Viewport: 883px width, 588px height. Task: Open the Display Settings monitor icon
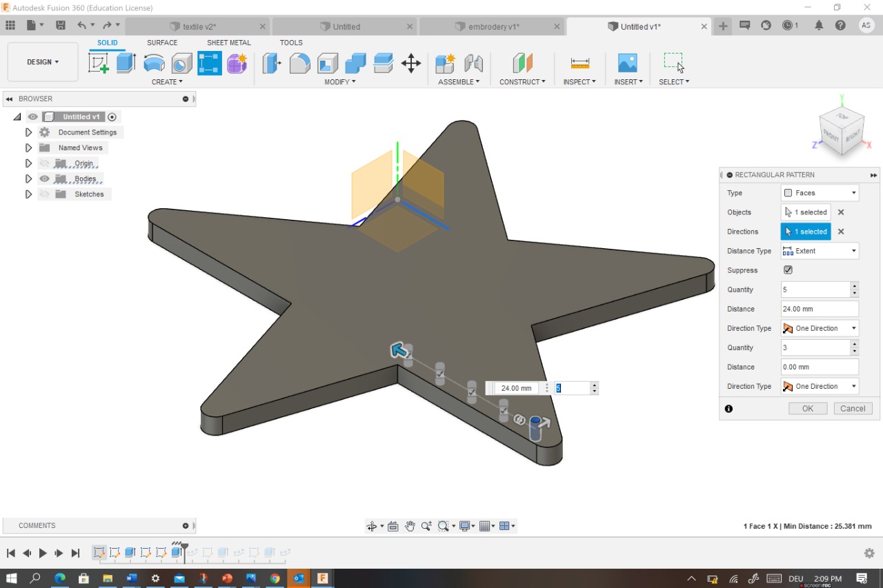pos(465,526)
